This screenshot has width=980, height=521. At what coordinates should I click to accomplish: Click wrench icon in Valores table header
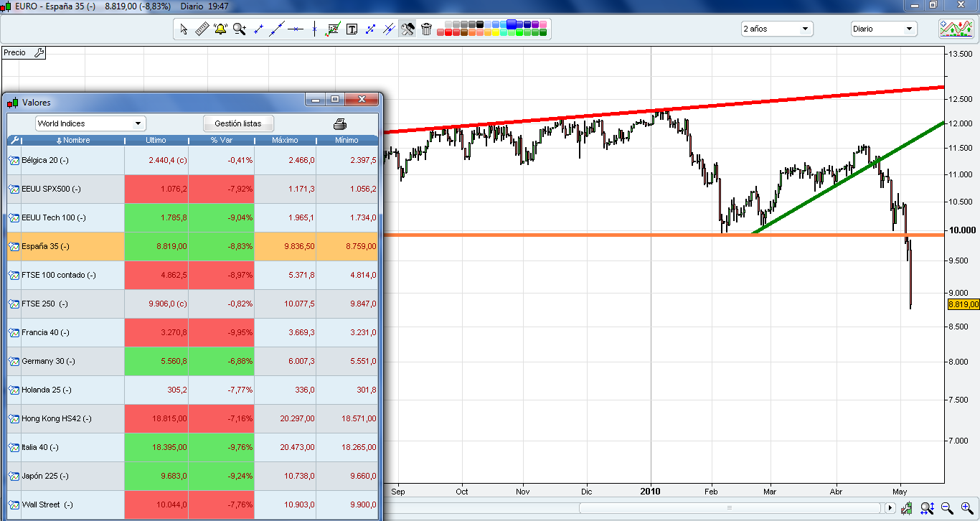(x=14, y=140)
